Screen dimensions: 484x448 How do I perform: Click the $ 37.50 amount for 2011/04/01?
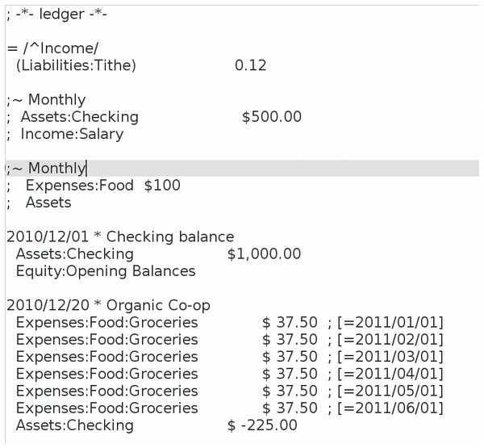(290, 374)
